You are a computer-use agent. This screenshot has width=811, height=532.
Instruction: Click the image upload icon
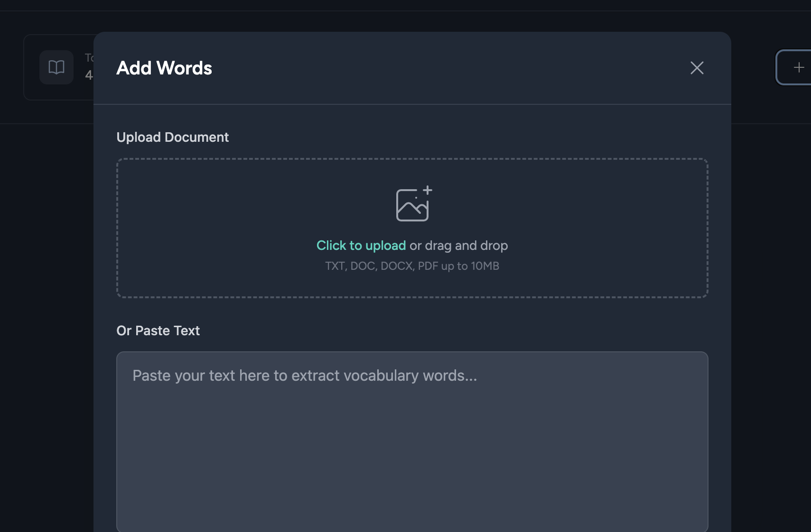[x=413, y=204]
